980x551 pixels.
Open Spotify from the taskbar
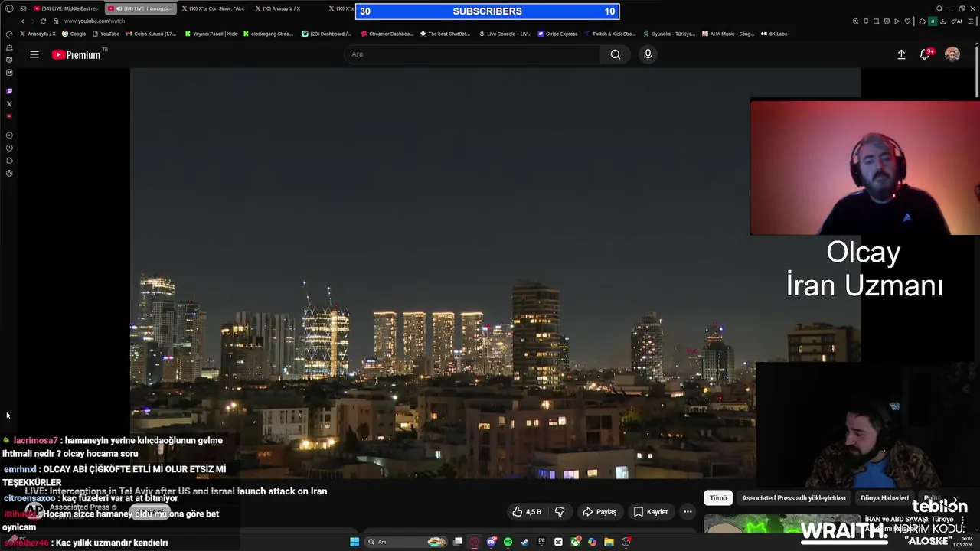coord(508,542)
